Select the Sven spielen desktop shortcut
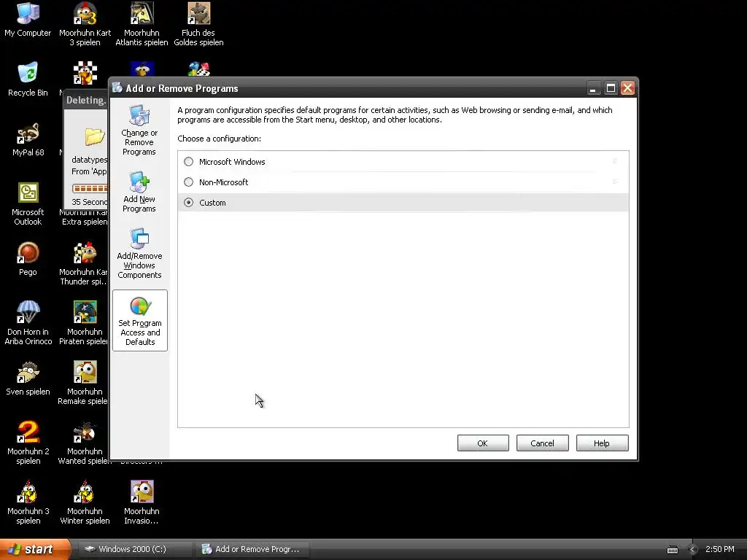This screenshot has width=747, height=560. [28, 379]
